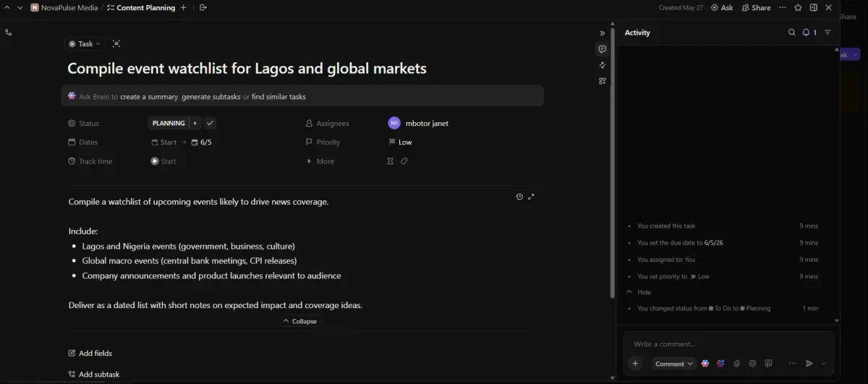
Task: Open description version history clock icon
Action: pos(519,197)
